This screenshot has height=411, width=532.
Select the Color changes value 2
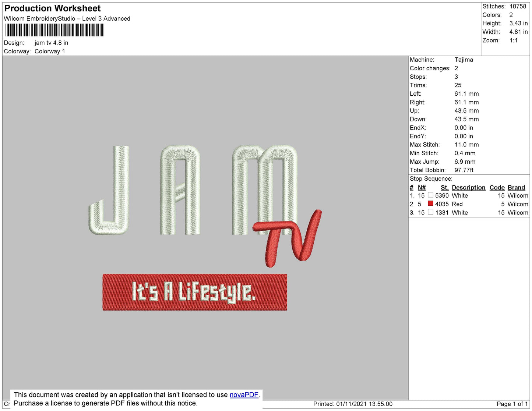(456, 68)
